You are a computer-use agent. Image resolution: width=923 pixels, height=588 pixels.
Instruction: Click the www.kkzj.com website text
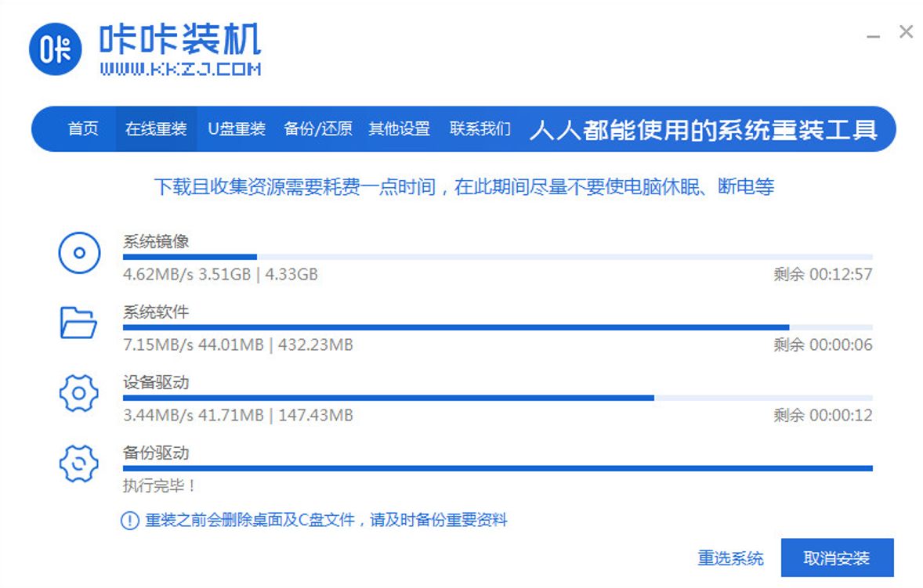tap(180, 70)
